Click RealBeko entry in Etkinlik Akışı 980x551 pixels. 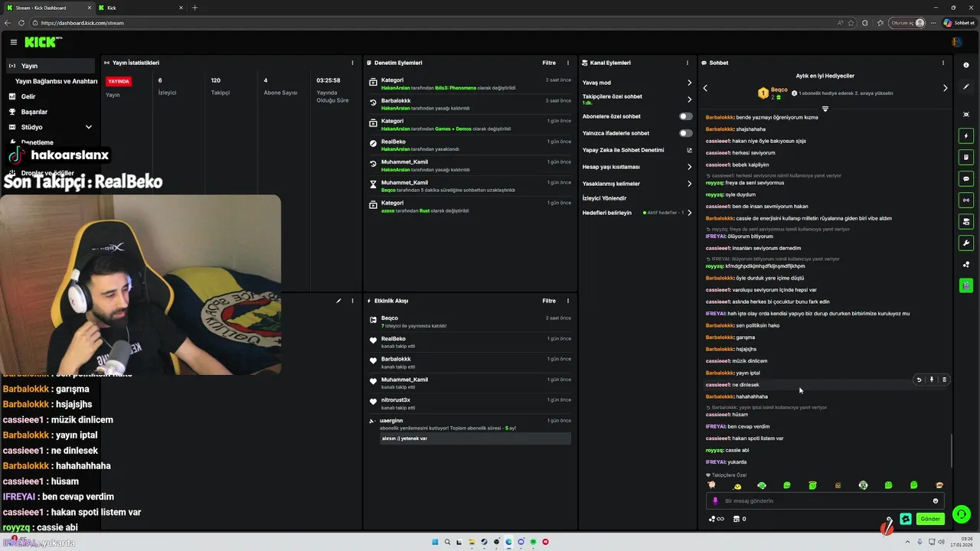470,342
